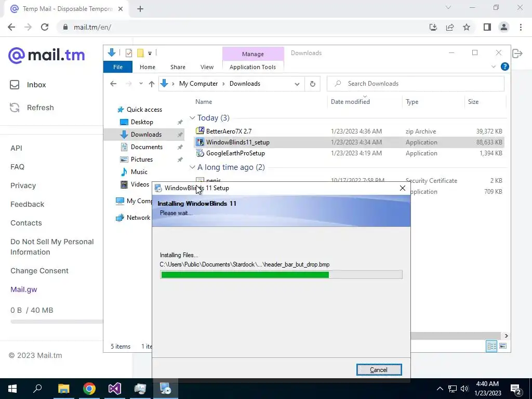The image size is (532, 399).
Task: Switch to the Home ribbon tab
Action: pyautogui.click(x=147, y=67)
